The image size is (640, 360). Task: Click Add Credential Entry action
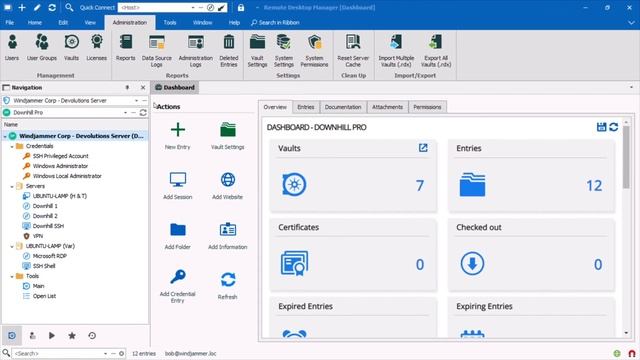[178, 286]
